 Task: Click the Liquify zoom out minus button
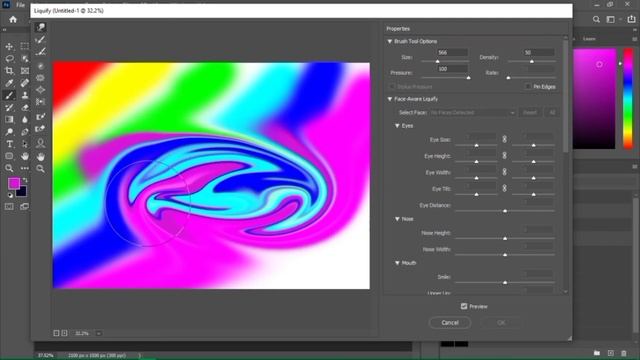tap(57, 333)
